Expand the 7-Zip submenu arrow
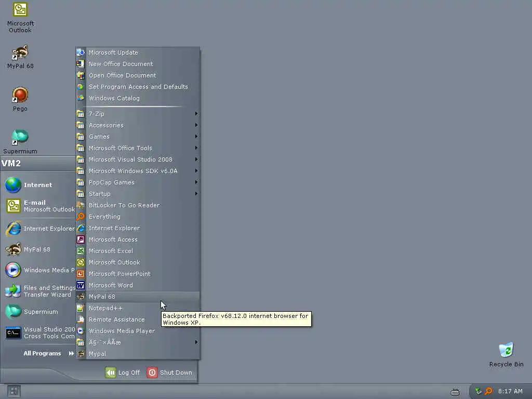This screenshot has height=399, width=532. coord(196,114)
